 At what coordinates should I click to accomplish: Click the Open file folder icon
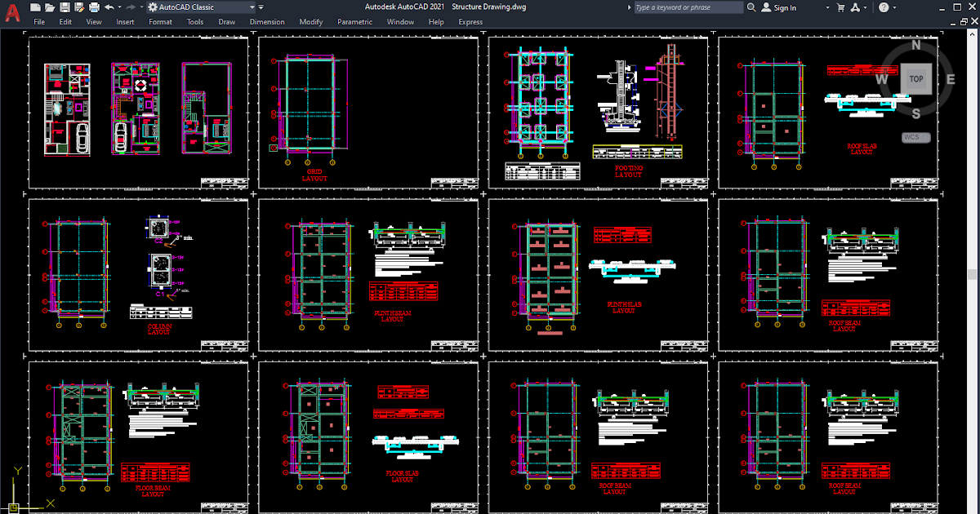(x=51, y=7)
